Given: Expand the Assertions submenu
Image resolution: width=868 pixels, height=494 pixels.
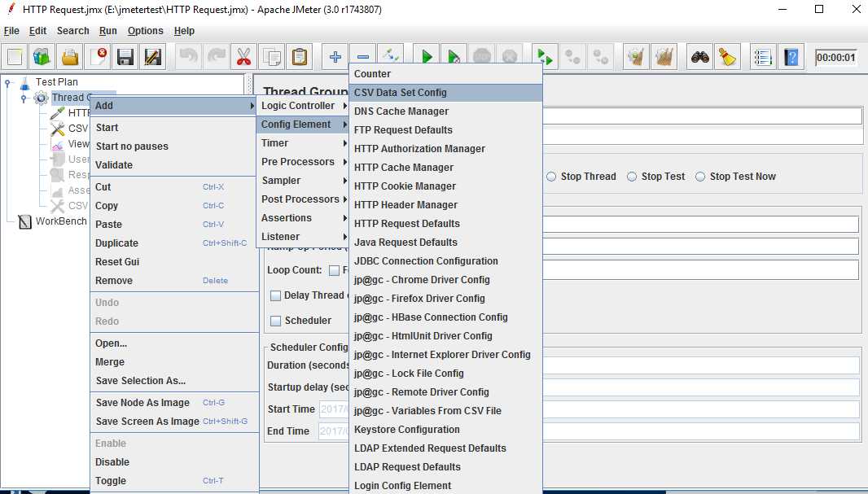Looking at the screenshot, I should 304,218.
